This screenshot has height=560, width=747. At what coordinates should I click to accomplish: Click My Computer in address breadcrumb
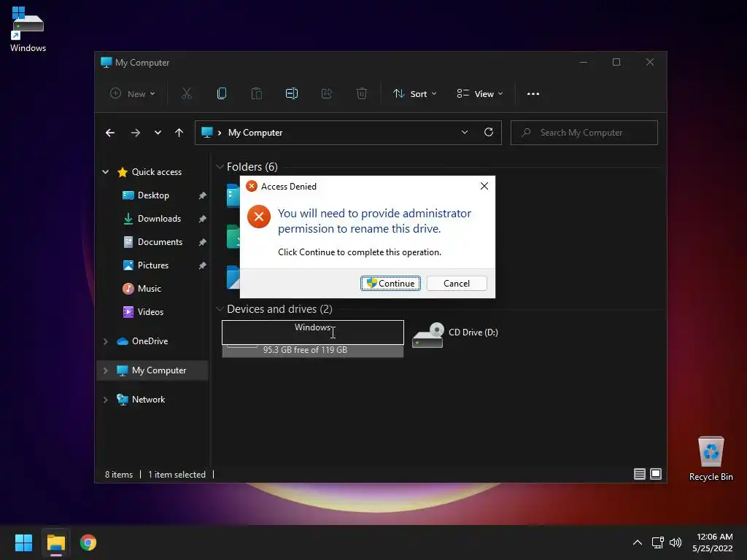pos(255,133)
